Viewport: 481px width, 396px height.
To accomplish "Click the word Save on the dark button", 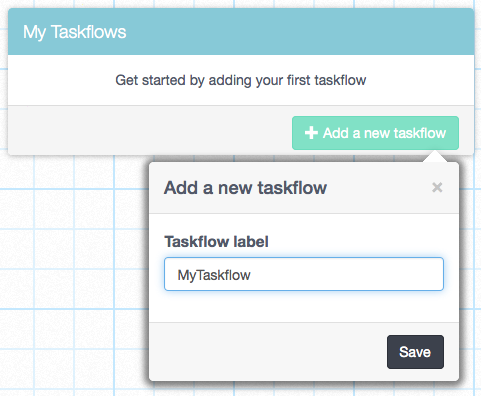I will [415, 352].
